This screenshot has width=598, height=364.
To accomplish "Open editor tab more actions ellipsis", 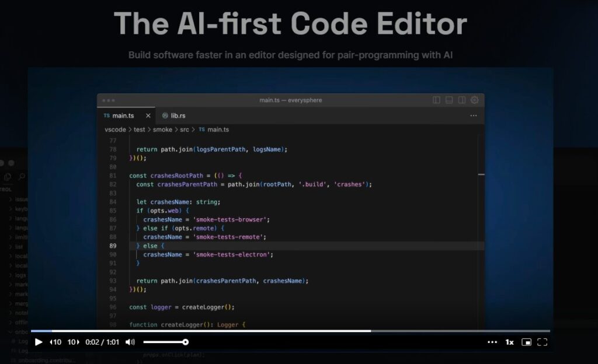I will tap(474, 116).
